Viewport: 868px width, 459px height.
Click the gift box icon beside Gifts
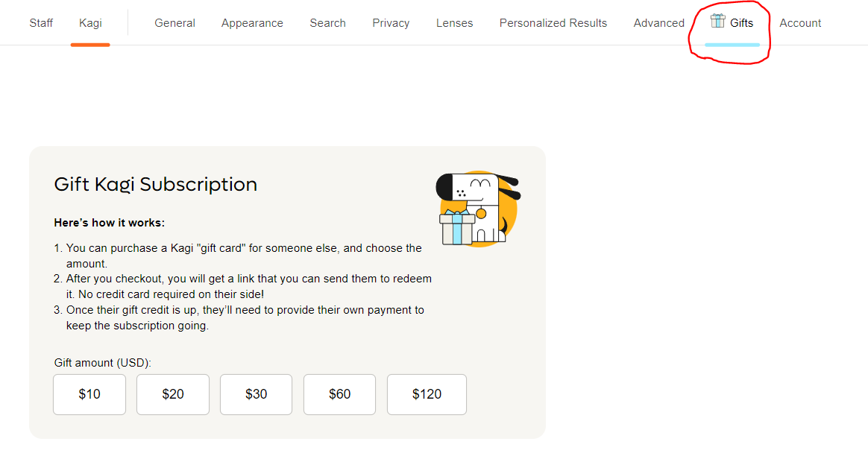717,21
